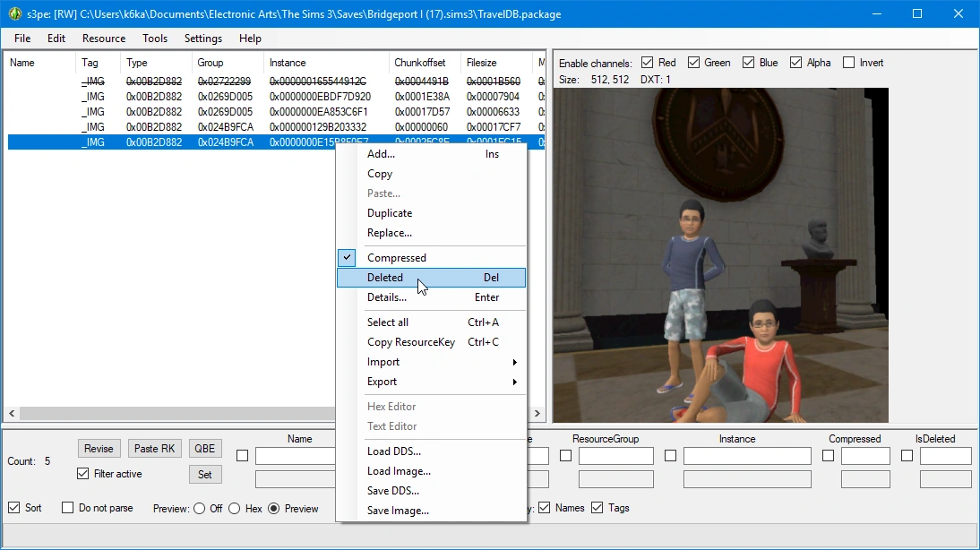Image resolution: width=980 pixels, height=550 pixels.
Task: Sort by the Instance column header
Action: tap(326, 63)
